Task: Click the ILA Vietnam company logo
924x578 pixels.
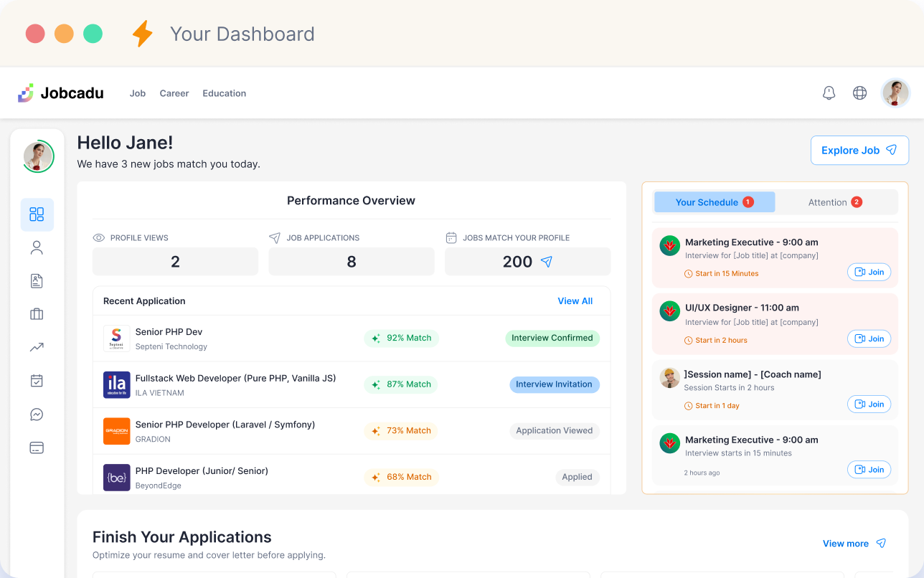Action: click(x=117, y=385)
